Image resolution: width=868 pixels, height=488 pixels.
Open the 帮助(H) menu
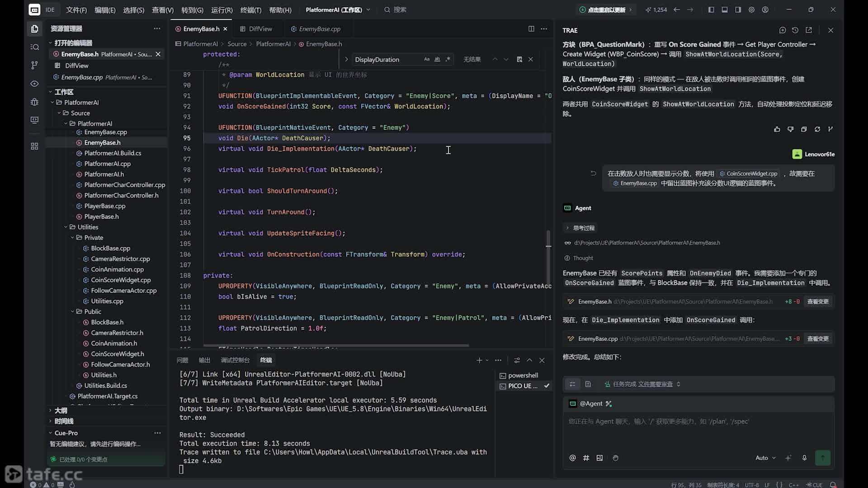pos(280,9)
